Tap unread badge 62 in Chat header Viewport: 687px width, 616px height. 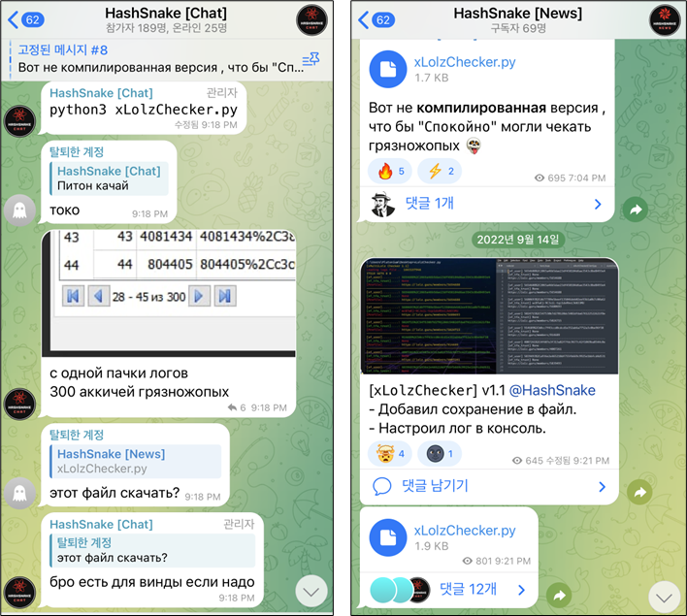tap(33, 19)
